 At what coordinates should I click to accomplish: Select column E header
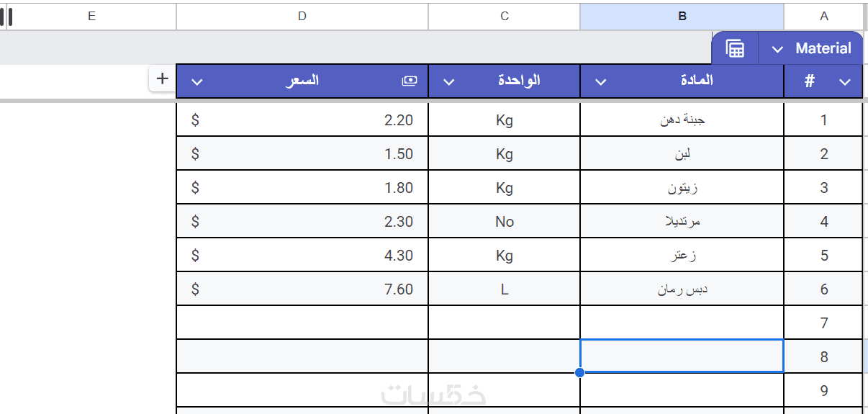coord(91,16)
